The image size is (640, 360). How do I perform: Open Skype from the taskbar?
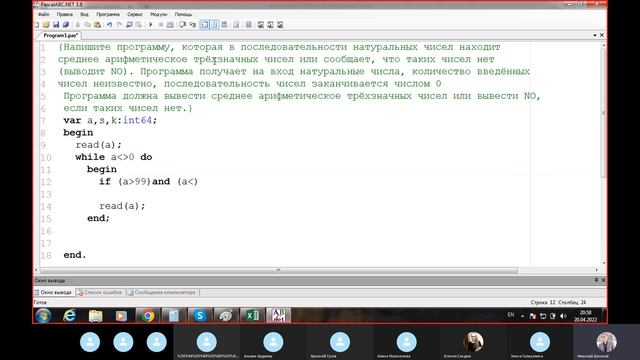click(200, 316)
